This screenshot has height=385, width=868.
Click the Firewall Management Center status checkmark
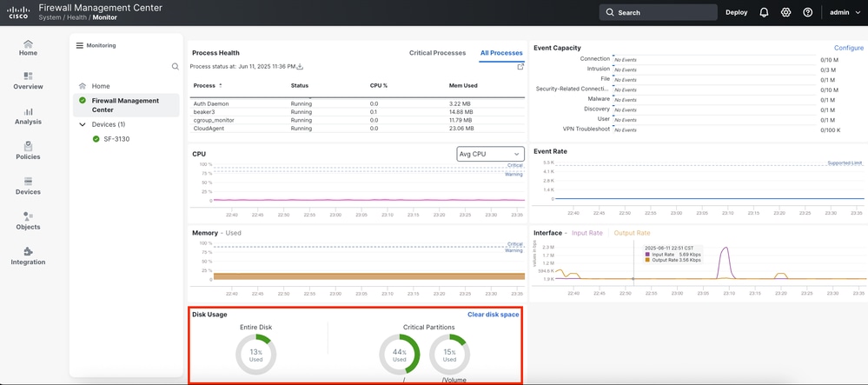(x=83, y=100)
